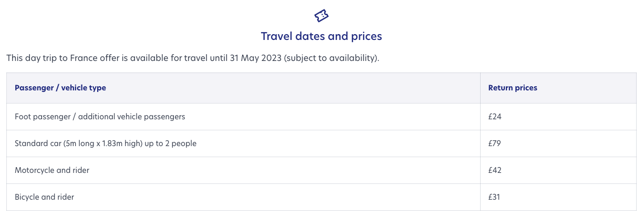Click the '5m long x 1.83m high' dimensions

click(103, 143)
